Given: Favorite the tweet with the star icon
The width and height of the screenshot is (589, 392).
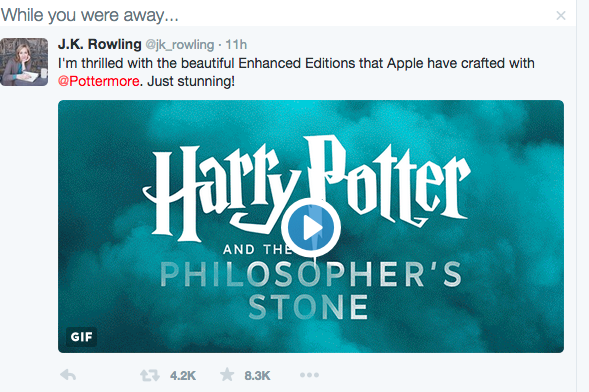Looking at the screenshot, I should 227,375.
